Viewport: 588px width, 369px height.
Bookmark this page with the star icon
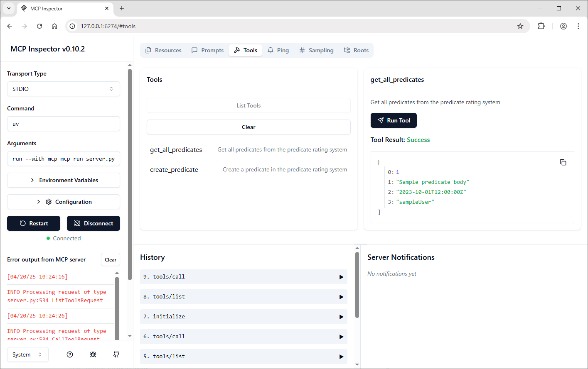pyautogui.click(x=520, y=26)
